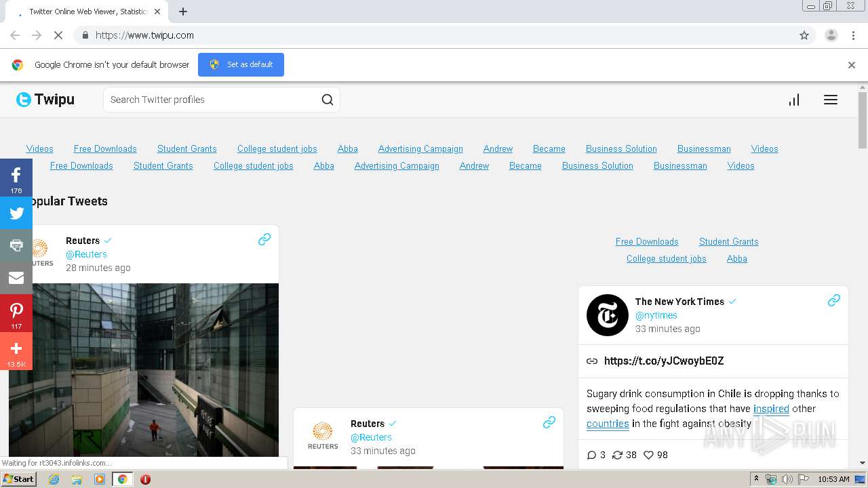Click volume icon in system tray

[787, 479]
